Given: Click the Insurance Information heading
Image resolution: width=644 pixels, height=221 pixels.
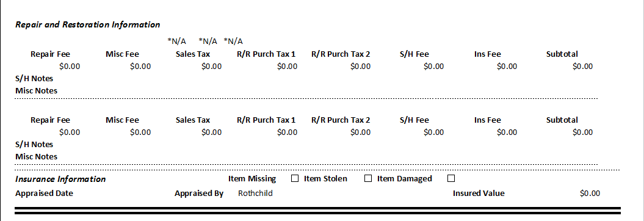Looking at the screenshot, I should tap(60, 179).
